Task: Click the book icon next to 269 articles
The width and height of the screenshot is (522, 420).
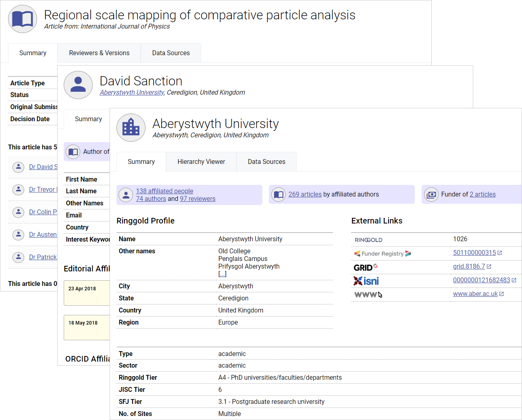Action: (x=278, y=194)
